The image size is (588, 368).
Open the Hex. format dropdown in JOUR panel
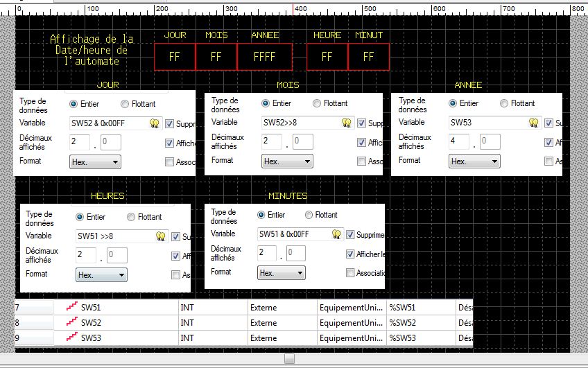(x=96, y=161)
